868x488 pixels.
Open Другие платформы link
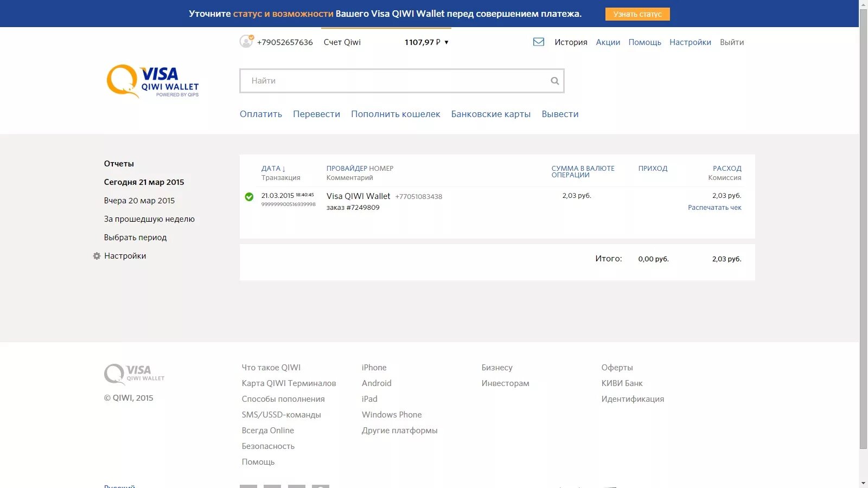coord(399,431)
